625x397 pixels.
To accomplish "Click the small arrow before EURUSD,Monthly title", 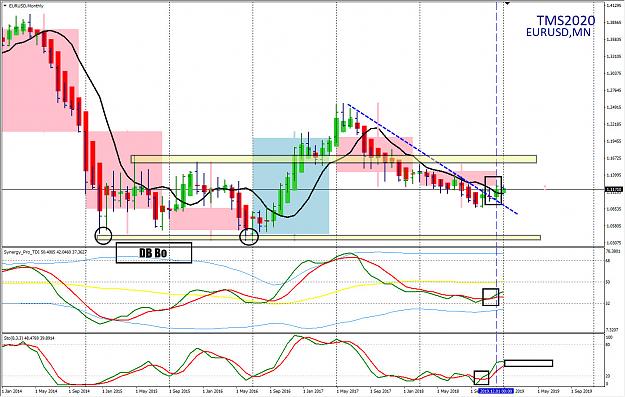I will pos(5,6).
